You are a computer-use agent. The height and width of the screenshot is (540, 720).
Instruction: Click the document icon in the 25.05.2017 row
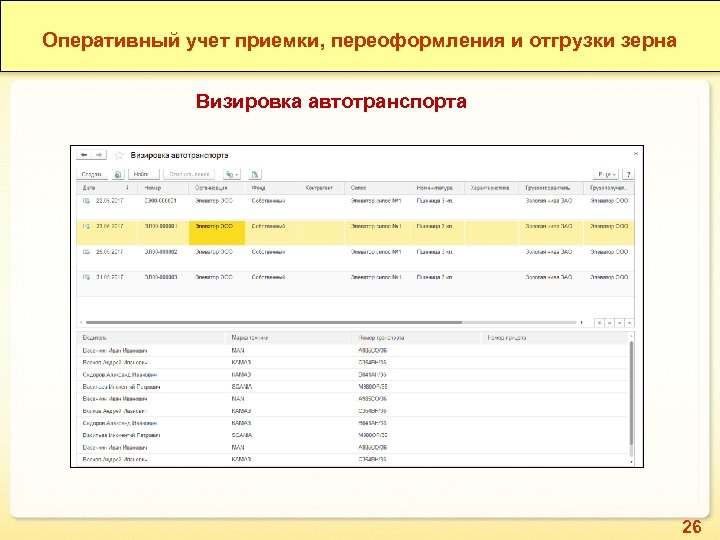click(x=86, y=252)
